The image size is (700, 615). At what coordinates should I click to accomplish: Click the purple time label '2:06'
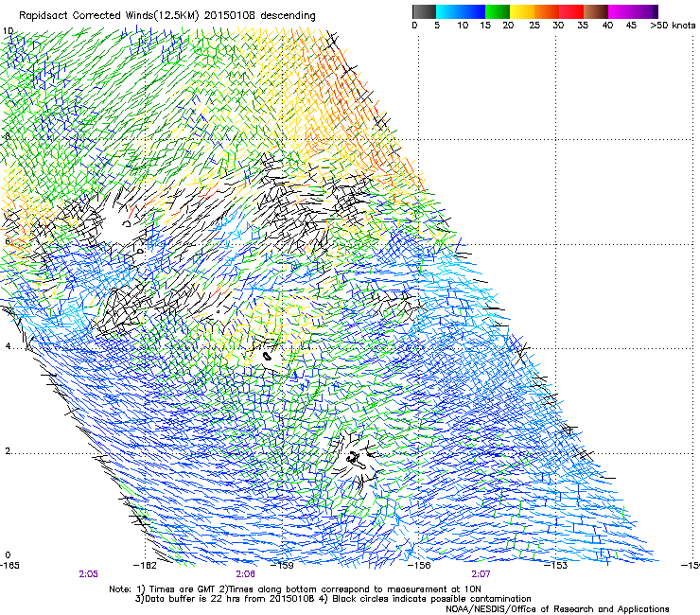(x=246, y=574)
